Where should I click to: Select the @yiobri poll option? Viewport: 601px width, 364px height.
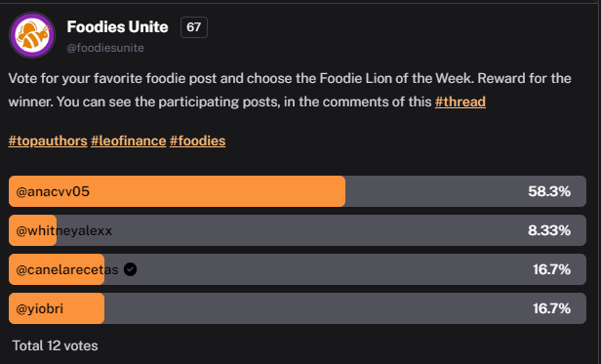pyautogui.click(x=298, y=308)
